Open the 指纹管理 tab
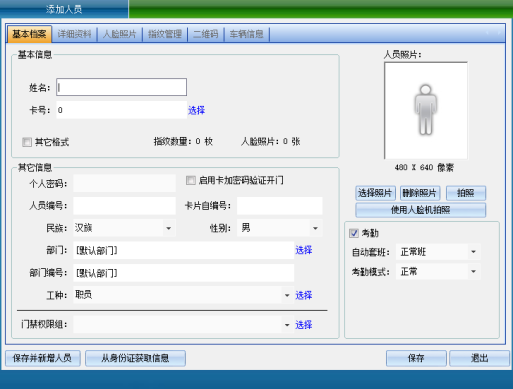513x389 pixels. coord(165,34)
